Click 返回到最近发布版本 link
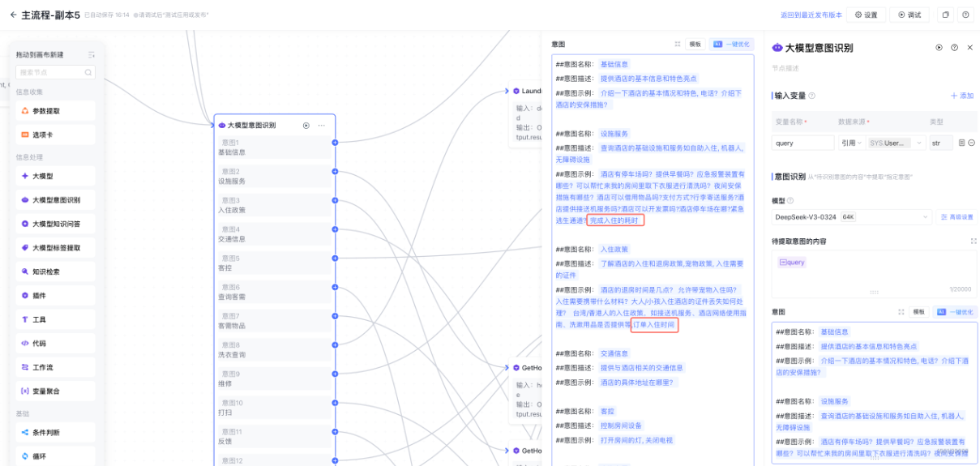This screenshot has width=980, height=466. (x=810, y=15)
